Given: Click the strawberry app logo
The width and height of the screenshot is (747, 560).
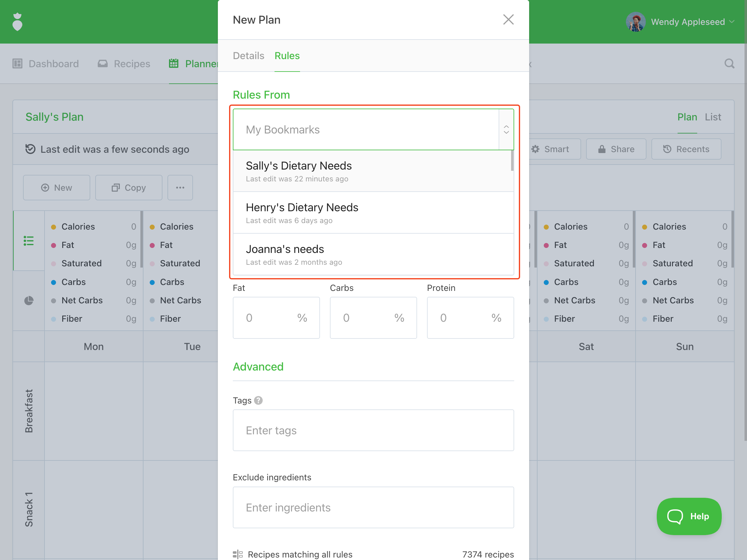Looking at the screenshot, I should point(17,22).
